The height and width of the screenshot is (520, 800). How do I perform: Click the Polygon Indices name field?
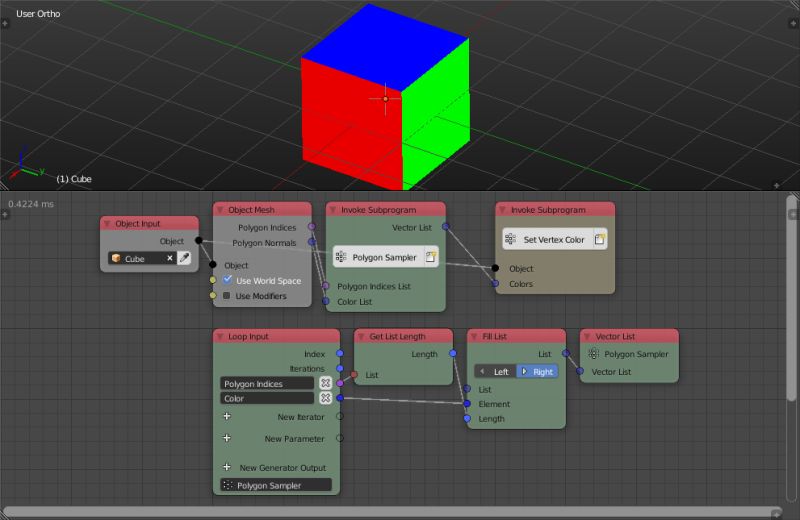267,383
